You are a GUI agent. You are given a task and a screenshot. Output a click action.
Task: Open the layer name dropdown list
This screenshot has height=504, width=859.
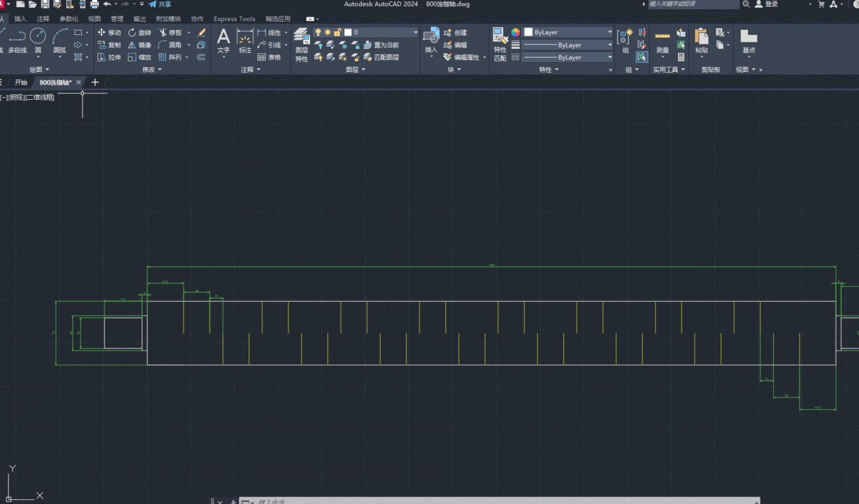coord(415,32)
